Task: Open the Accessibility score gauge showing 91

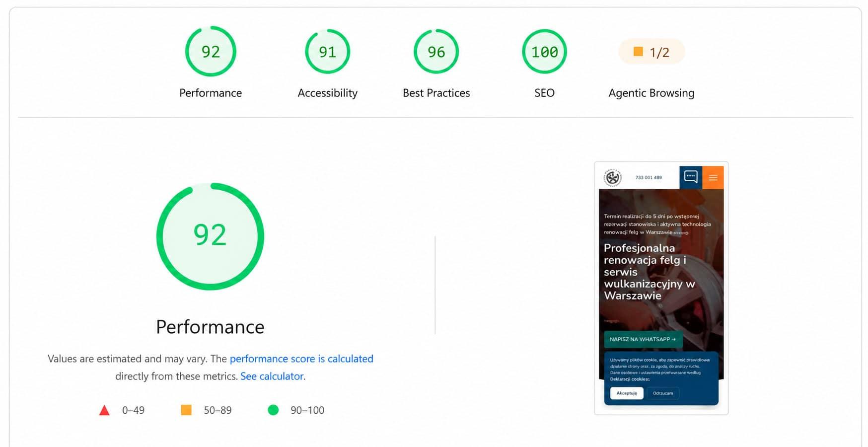Action: 327,52
